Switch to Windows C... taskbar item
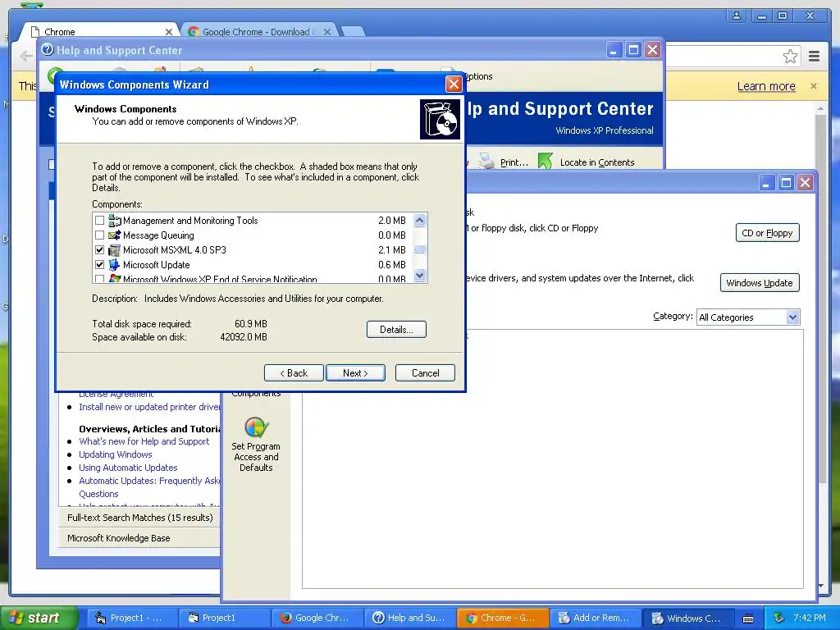The height and width of the screenshot is (630, 840). coord(687,618)
